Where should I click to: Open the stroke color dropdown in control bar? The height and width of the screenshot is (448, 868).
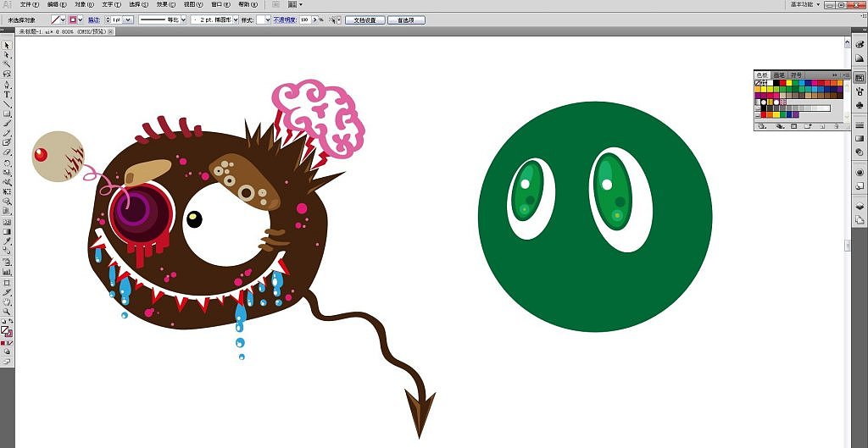coord(81,20)
